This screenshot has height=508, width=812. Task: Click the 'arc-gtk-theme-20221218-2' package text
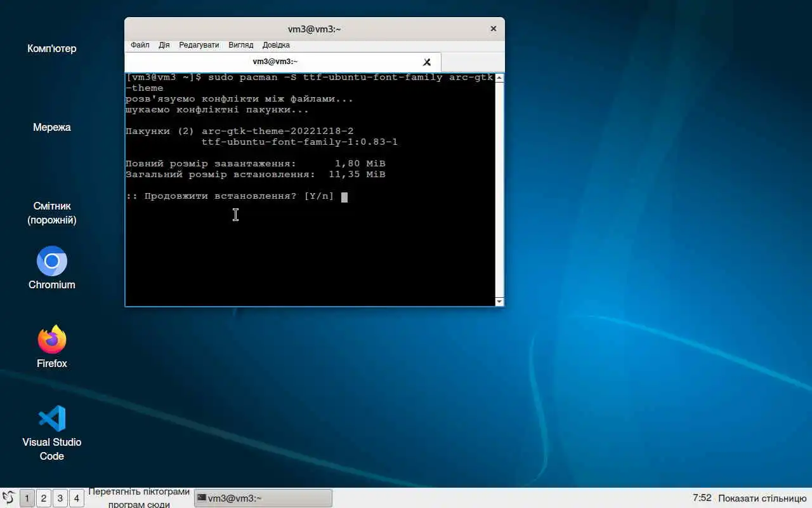pyautogui.click(x=278, y=131)
